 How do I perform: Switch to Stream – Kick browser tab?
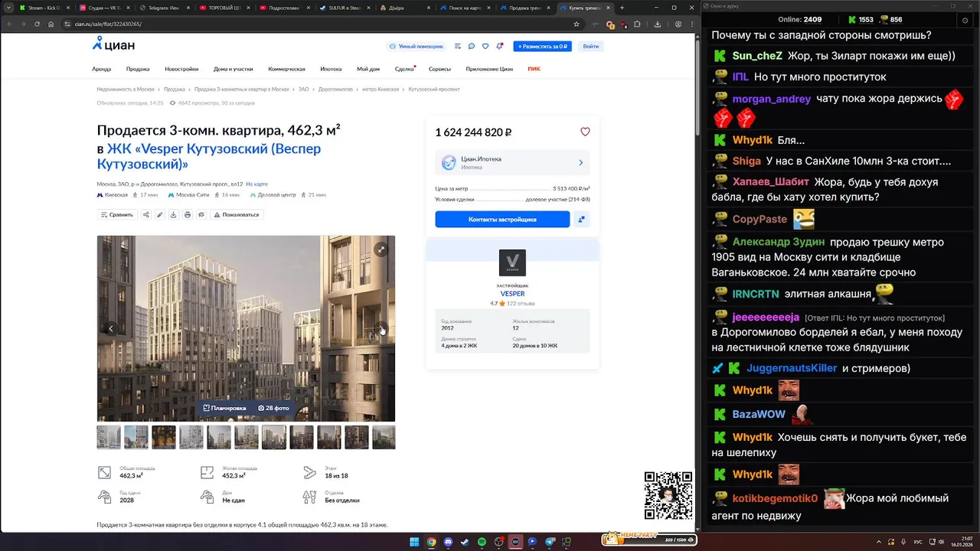[x=45, y=8]
